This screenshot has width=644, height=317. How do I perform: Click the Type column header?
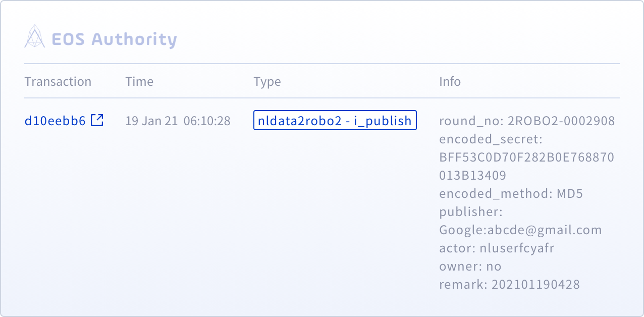pyautogui.click(x=267, y=82)
